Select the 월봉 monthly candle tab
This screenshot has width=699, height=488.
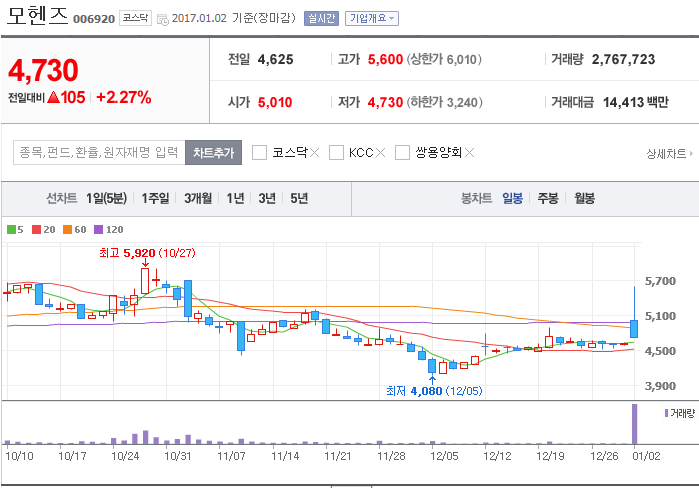tap(584, 198)
